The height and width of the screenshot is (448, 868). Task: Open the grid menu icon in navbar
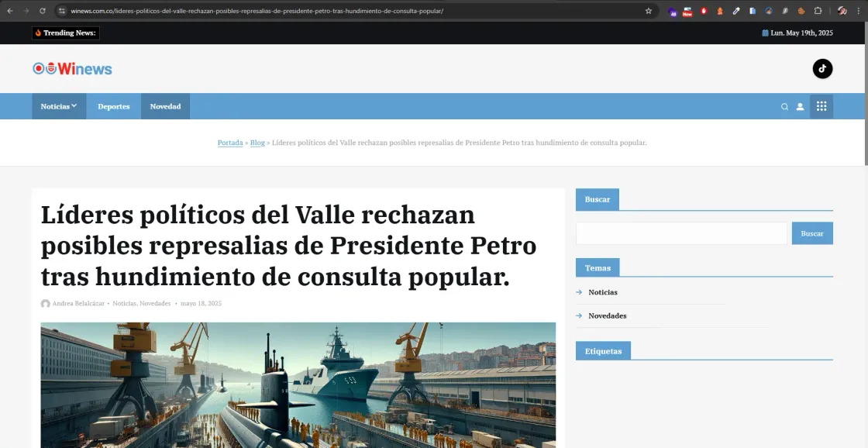click(821, 106)
